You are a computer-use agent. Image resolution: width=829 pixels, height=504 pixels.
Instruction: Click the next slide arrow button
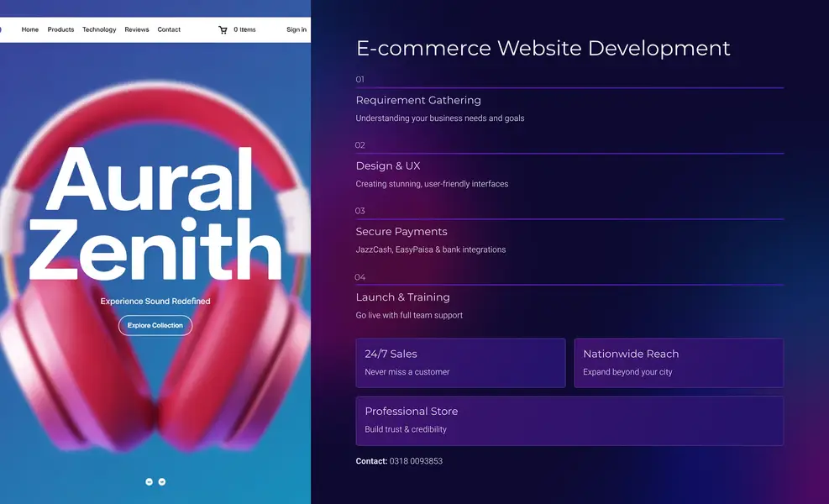click(x=162, y=482)
